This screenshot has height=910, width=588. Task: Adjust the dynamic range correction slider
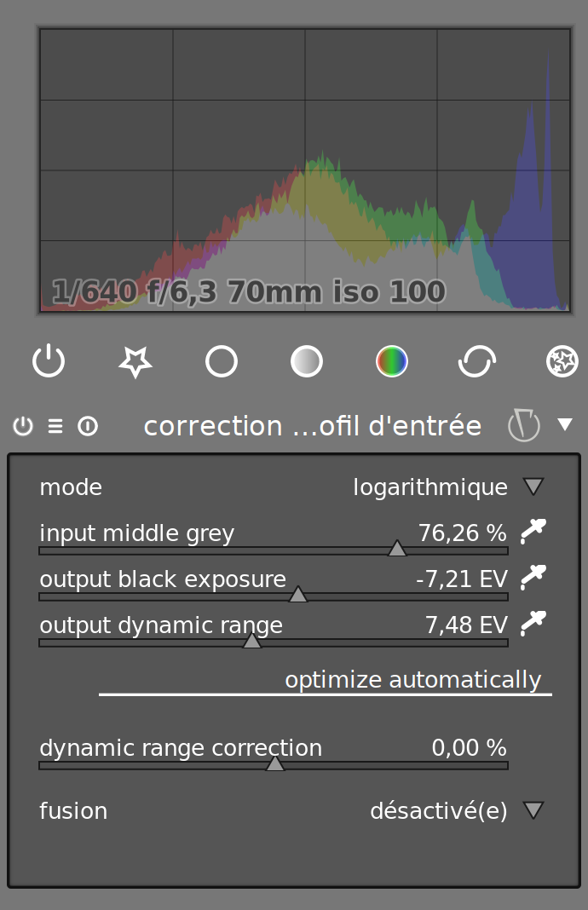(274, 755)
